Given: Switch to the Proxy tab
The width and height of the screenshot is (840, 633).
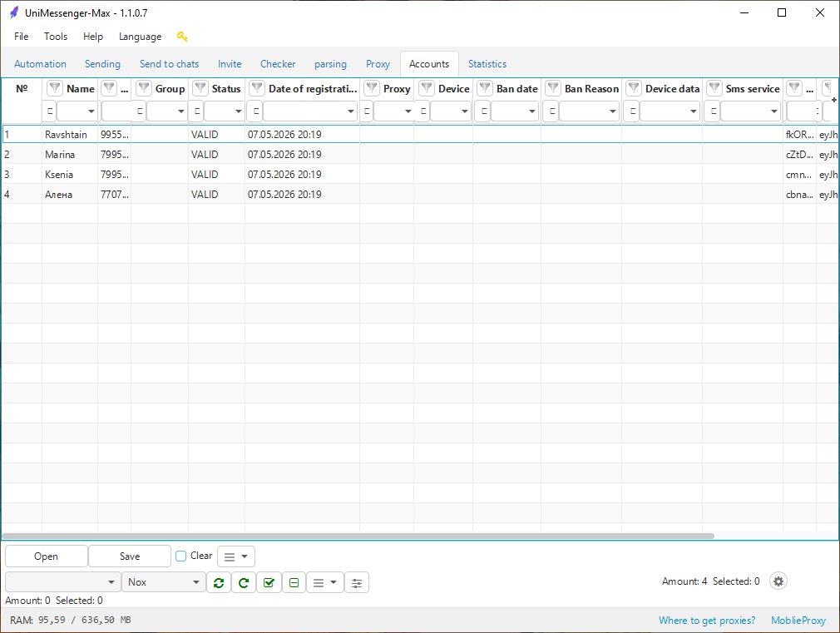Looking at the screenshot, I should click(x=378, y=64).
